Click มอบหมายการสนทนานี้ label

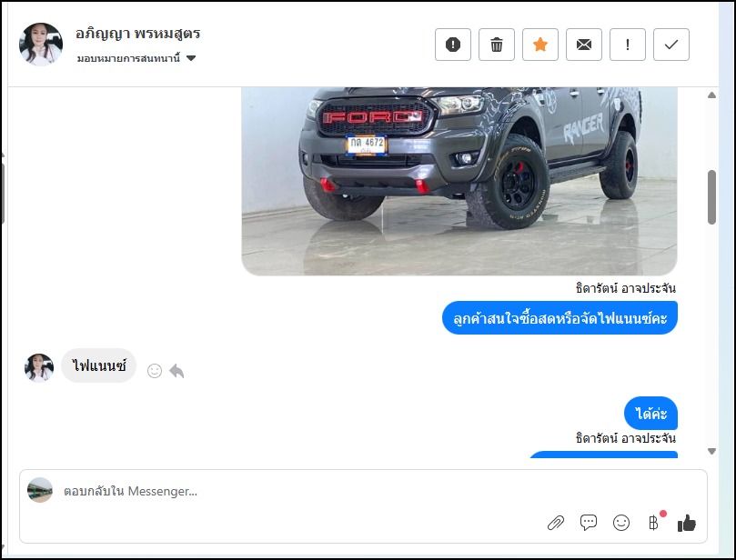(x=128, y=58)
